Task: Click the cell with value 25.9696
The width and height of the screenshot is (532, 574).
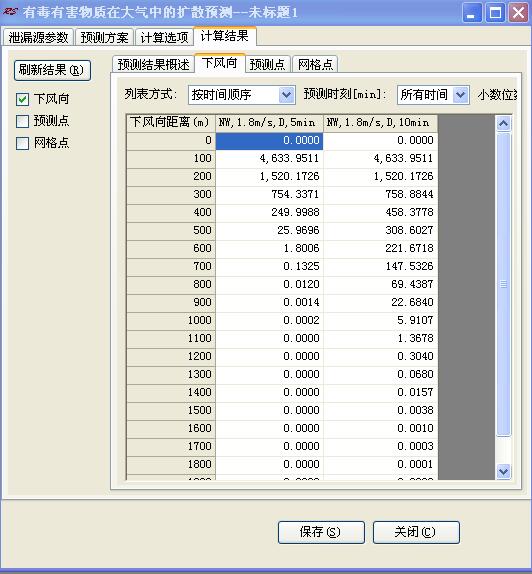Action: pos(269,231)
